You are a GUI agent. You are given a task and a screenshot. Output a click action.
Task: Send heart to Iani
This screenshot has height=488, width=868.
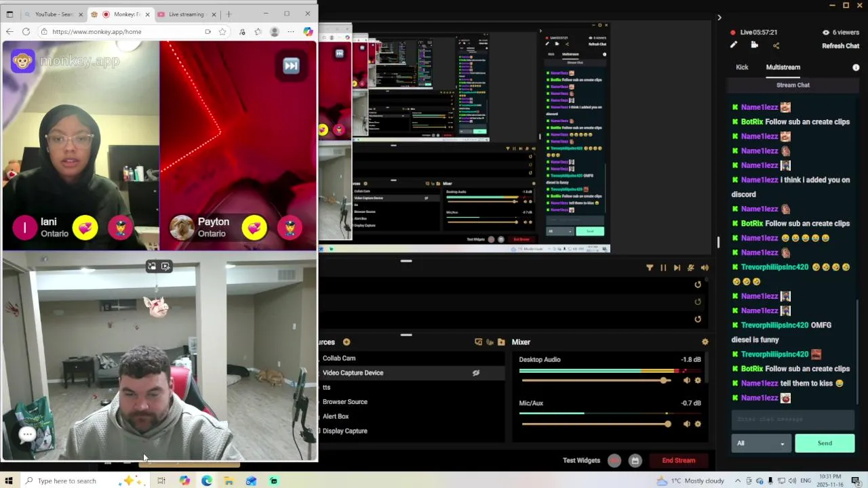[x=85, y=228]
